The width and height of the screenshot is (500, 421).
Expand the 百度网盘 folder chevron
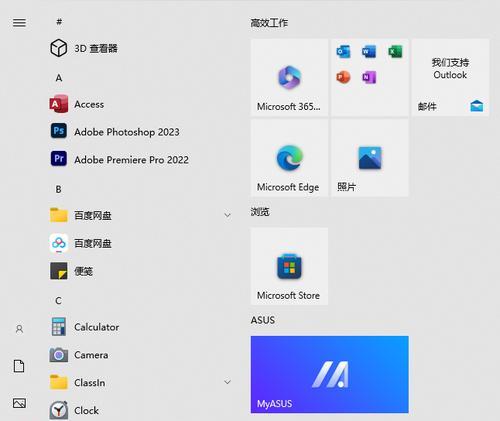point(227,215)
